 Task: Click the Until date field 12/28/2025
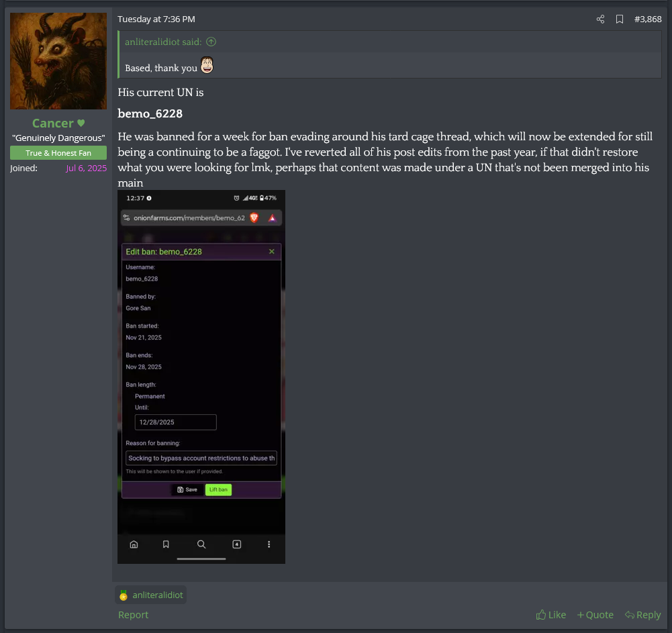[175, 422]
